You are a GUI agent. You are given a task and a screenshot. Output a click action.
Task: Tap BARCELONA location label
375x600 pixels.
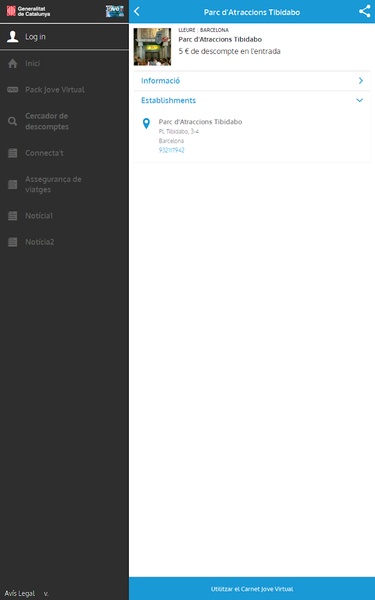(x=214, y=30)
